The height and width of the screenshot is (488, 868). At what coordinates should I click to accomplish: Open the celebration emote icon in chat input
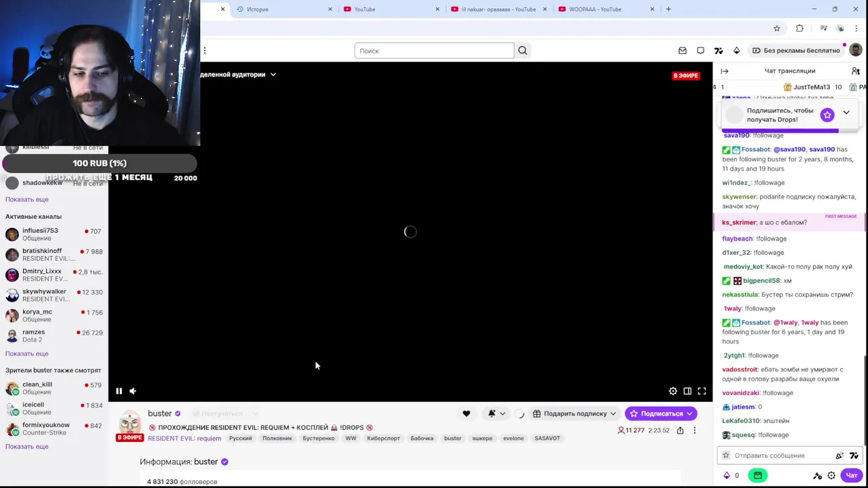point(840,455)
